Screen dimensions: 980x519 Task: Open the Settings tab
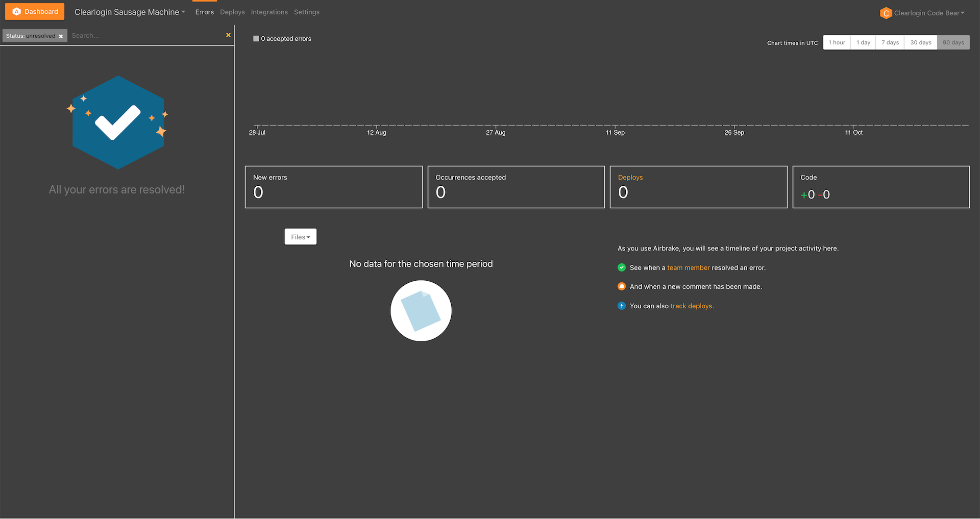pos(307,12)
